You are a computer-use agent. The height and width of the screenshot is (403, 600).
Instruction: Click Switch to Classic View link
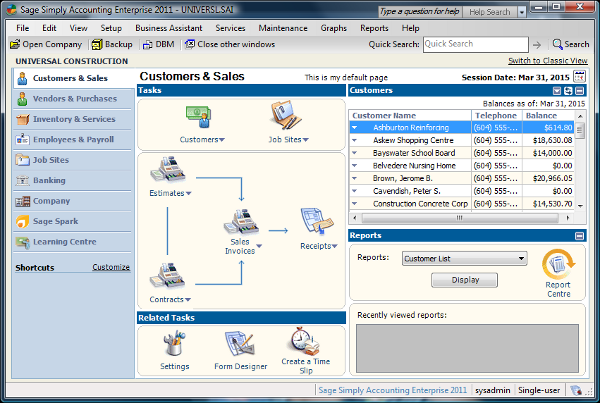point(548,60)
